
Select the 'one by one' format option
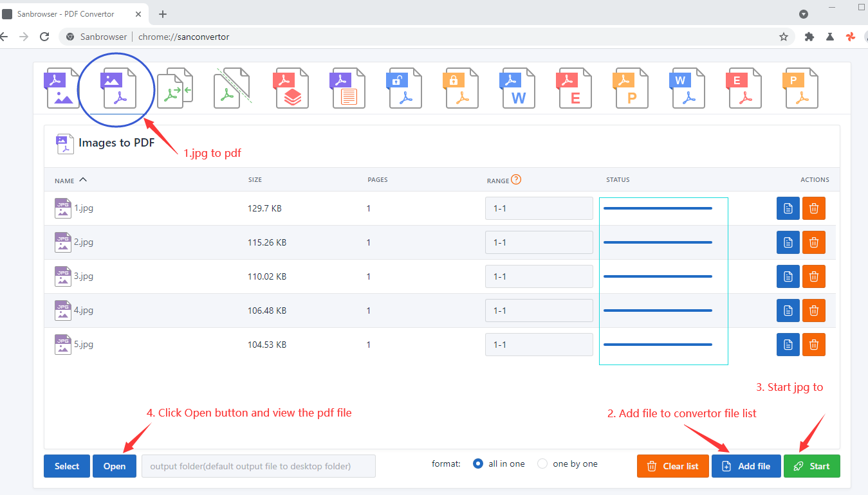[x=542, y=463]
